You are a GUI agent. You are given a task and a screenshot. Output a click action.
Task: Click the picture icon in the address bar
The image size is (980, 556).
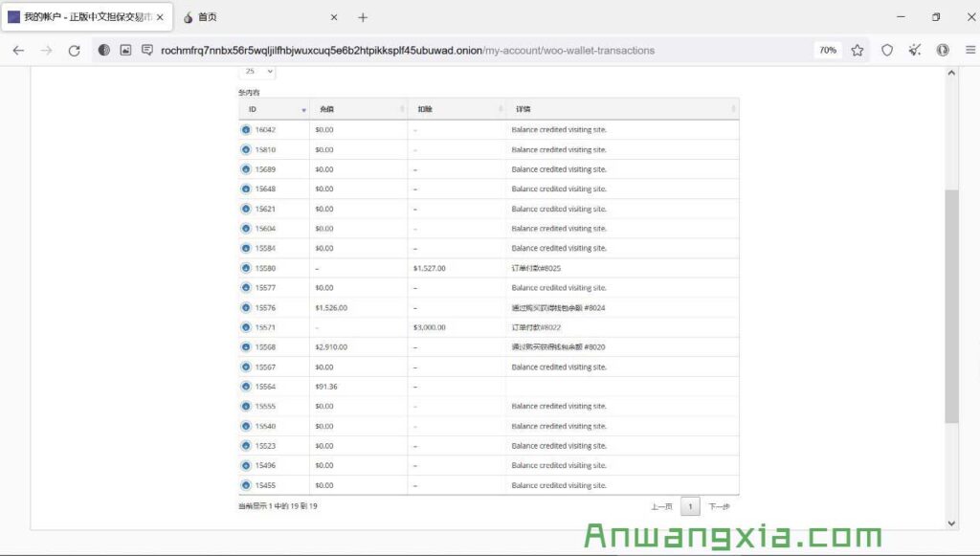pyautogui.click(x=125, y=50)
